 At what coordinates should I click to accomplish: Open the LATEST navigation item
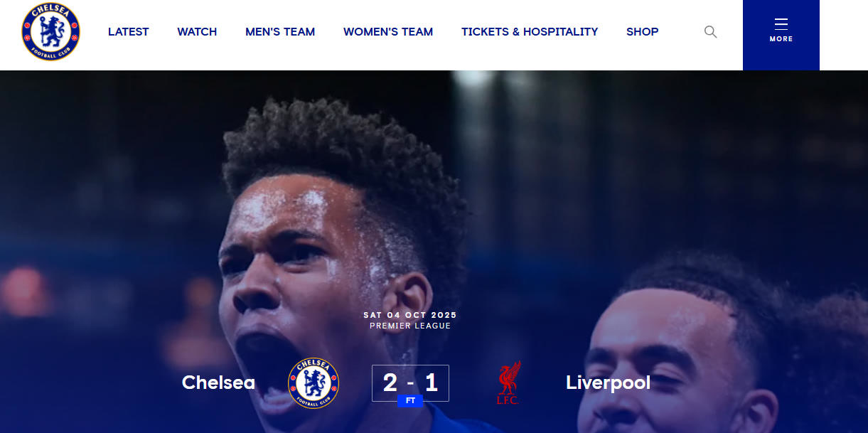129,31
